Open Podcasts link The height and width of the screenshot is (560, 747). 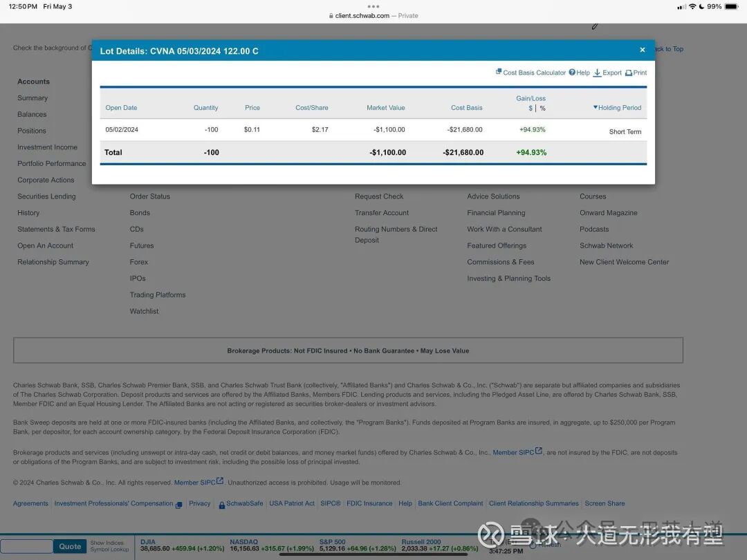594,230
